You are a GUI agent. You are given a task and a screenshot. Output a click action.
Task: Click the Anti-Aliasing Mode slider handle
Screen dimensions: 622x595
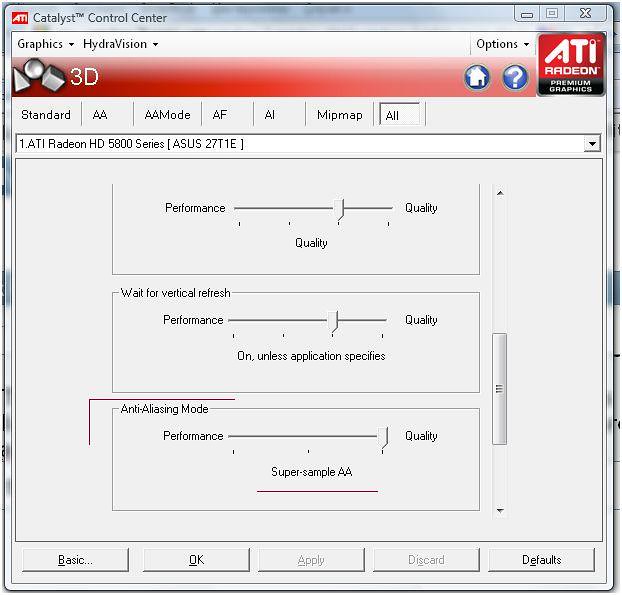point(383,436)
